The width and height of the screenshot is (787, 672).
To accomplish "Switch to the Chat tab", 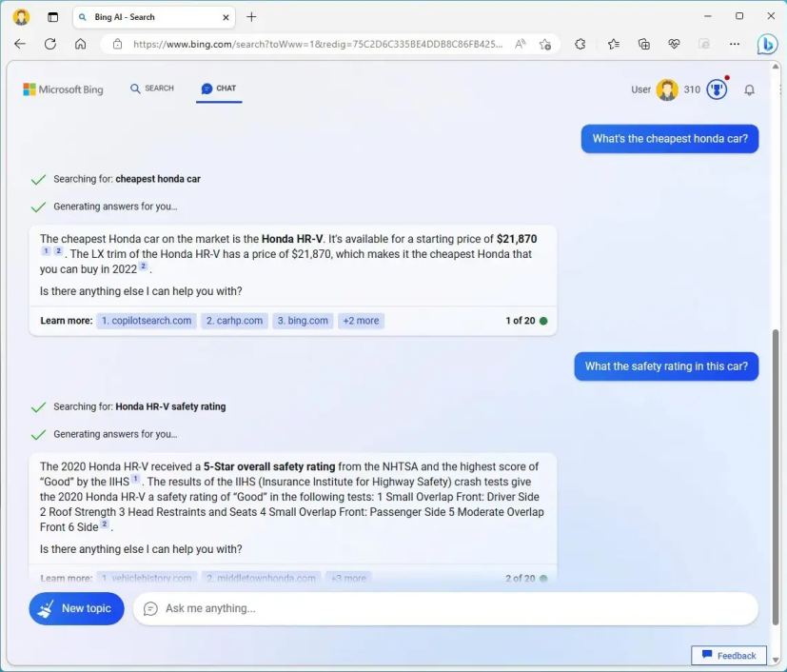I will [219, 89].
